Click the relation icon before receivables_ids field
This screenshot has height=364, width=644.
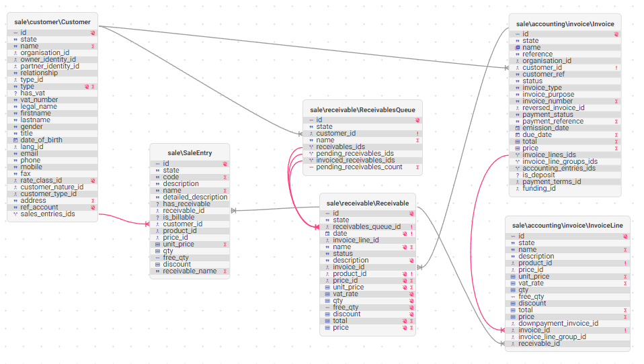(x=311, y=147)
